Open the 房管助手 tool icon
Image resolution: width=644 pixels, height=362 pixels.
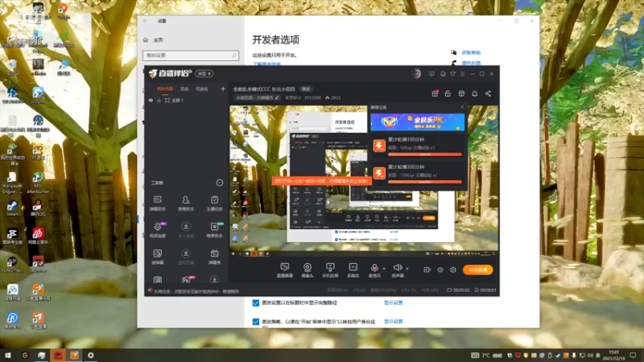pos(186,203)
